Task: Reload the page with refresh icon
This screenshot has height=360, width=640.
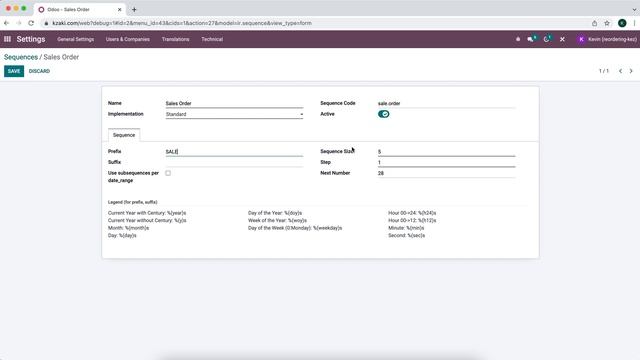Action: 31,23
